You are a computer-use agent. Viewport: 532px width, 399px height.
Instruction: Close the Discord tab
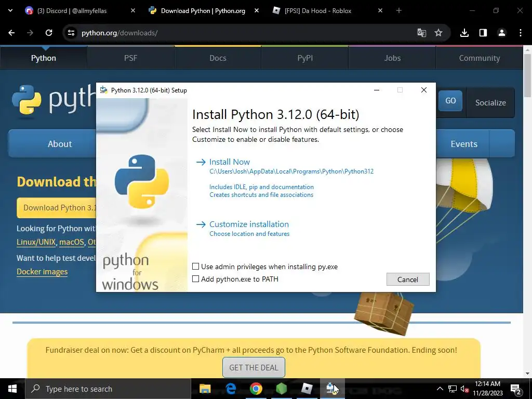tap(133, 10)
